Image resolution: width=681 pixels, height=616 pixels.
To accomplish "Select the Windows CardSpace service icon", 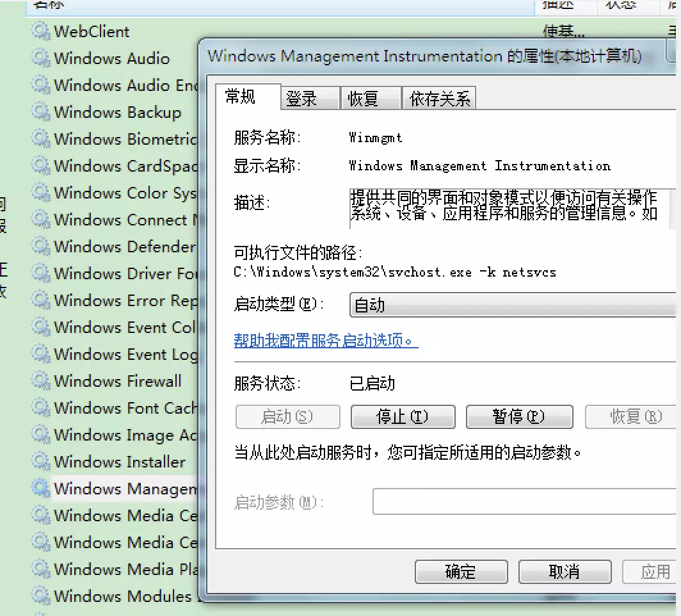I will coord(41,166).
